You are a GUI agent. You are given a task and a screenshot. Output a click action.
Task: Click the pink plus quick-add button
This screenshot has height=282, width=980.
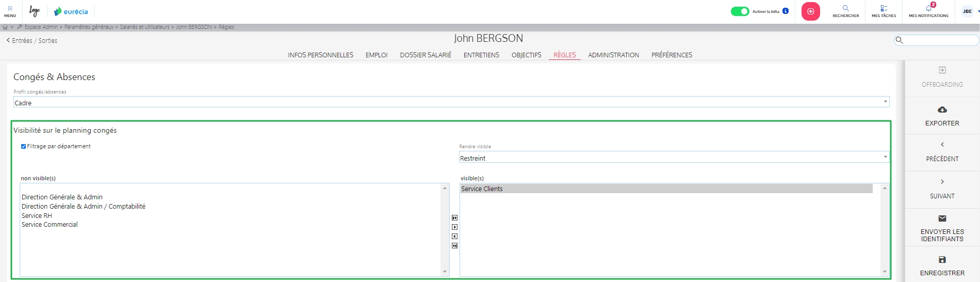pos(810,11)
